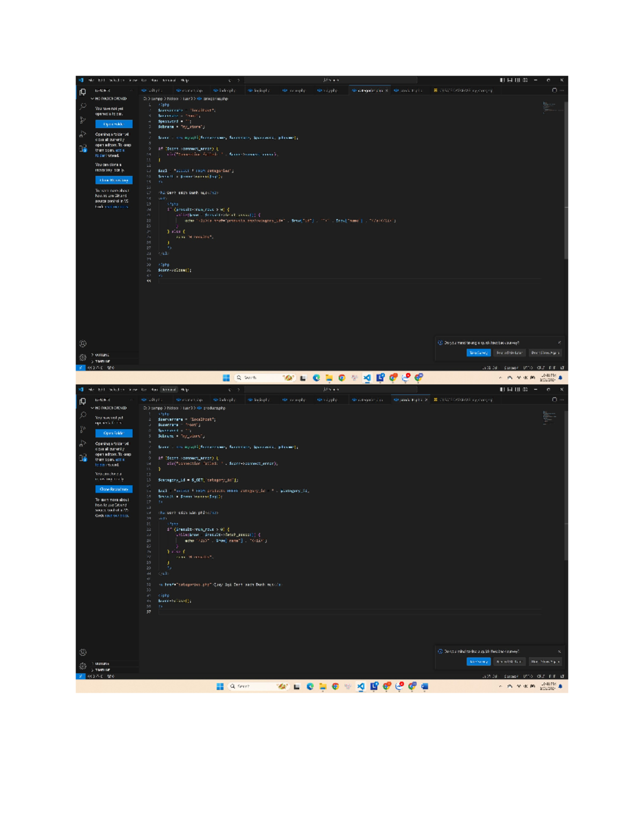Open Explorer view in the categories.php window
The height and width of the screenshot is (834, 644).
click(x=83, y=92)
